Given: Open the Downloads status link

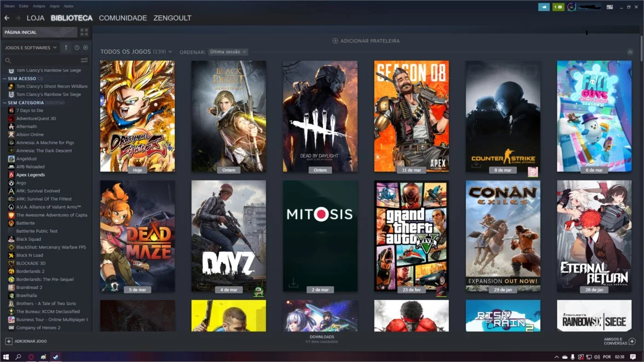Looking at the screenshot, I should point(322,339).
